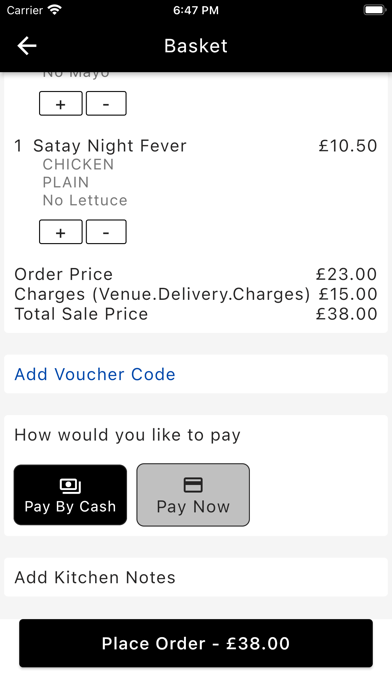Tap the delivery Charges row
The image size is (392, 696).
196,294
